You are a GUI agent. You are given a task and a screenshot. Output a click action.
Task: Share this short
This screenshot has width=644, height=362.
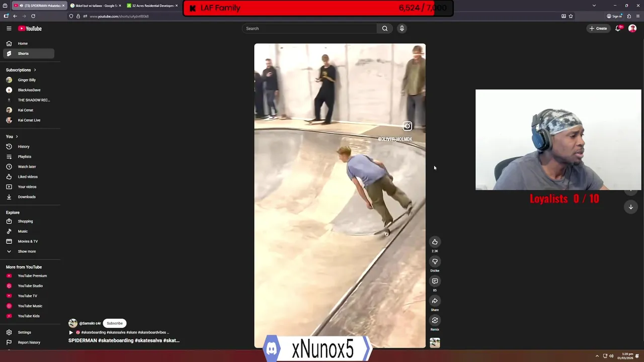click(435, 301)
